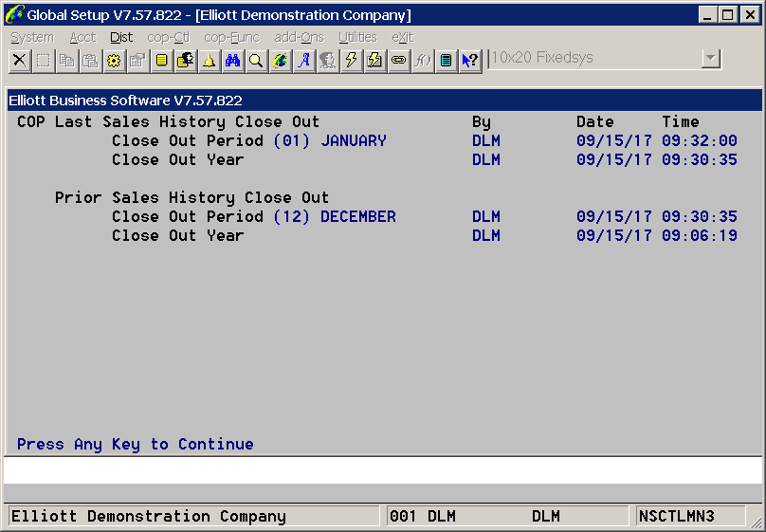Open the add-Ons menu
The width and height of the screenshot is (766, 532).
tap(299, 37)
